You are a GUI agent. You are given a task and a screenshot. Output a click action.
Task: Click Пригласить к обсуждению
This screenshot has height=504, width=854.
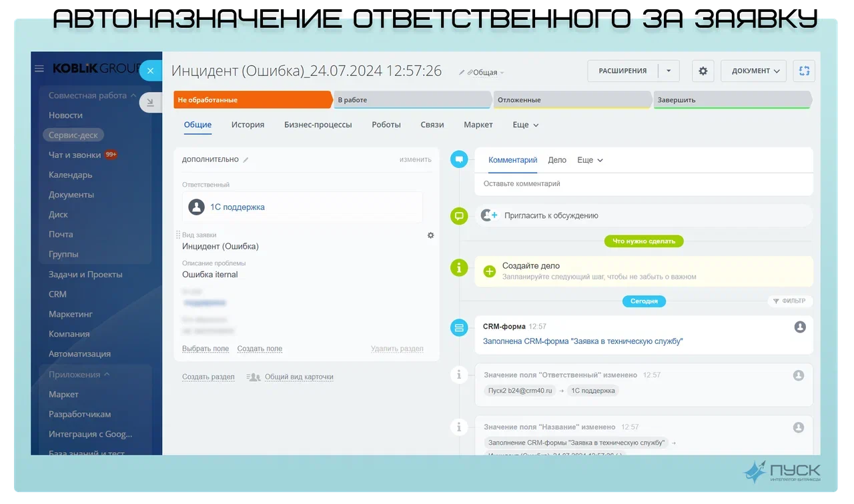(551, 215)
